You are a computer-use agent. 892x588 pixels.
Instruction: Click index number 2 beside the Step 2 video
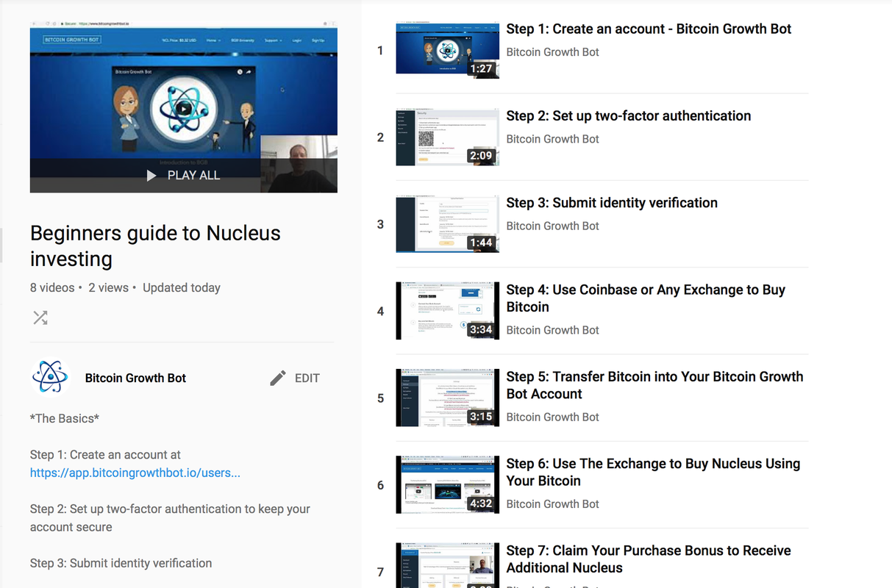tap(380, 137)
